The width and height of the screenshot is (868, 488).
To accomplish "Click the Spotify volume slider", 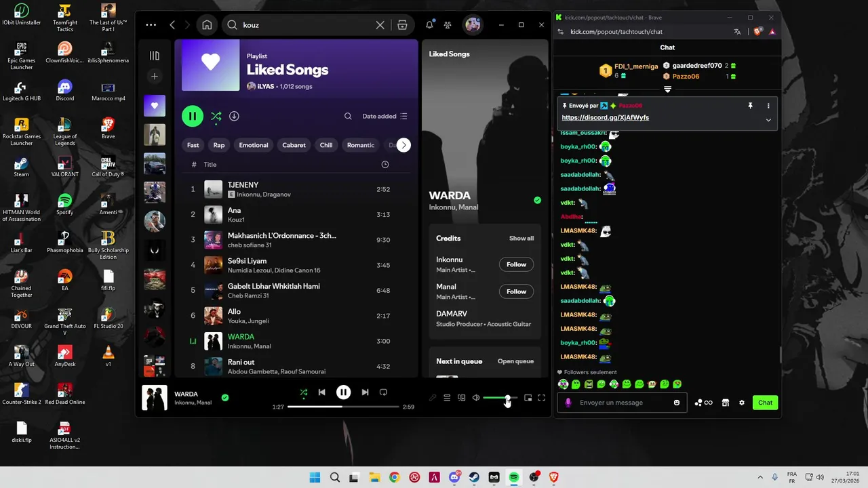I will click(500, 398).
